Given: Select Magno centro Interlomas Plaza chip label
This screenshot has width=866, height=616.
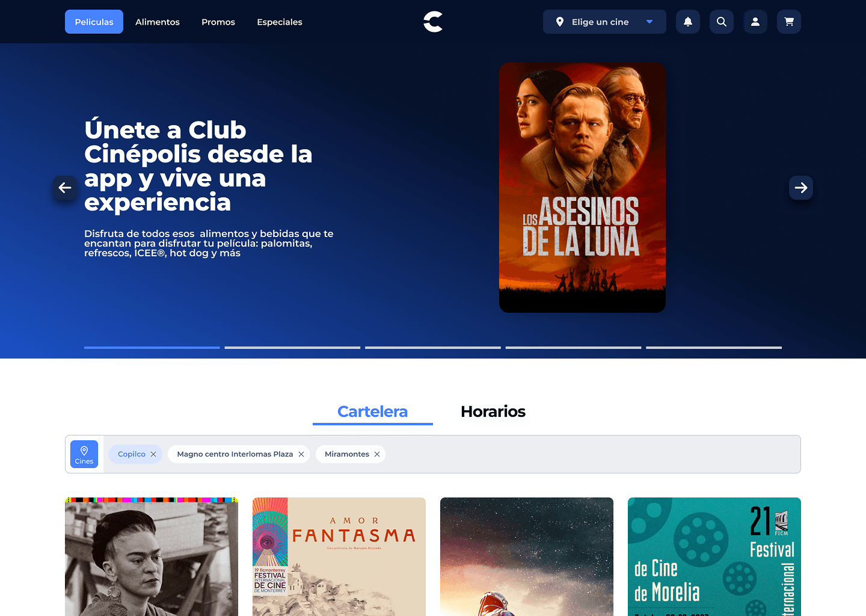Looking at the screenshot, I should click(235, 454).
